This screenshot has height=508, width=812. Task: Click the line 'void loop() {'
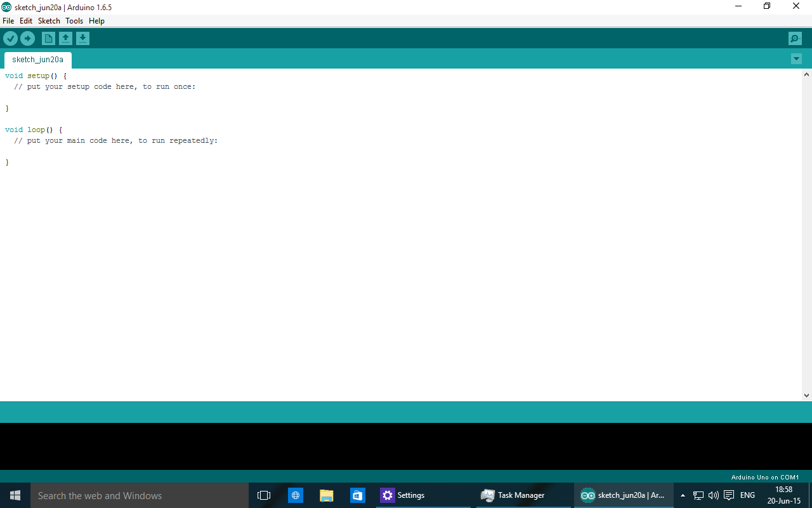(x=34, y=130)
